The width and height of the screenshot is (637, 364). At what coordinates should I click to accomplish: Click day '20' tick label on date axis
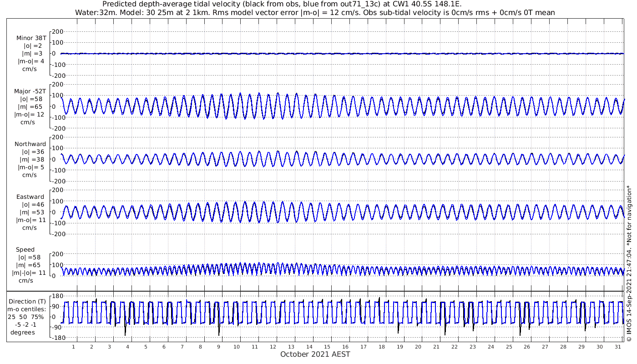pos(418,347)
